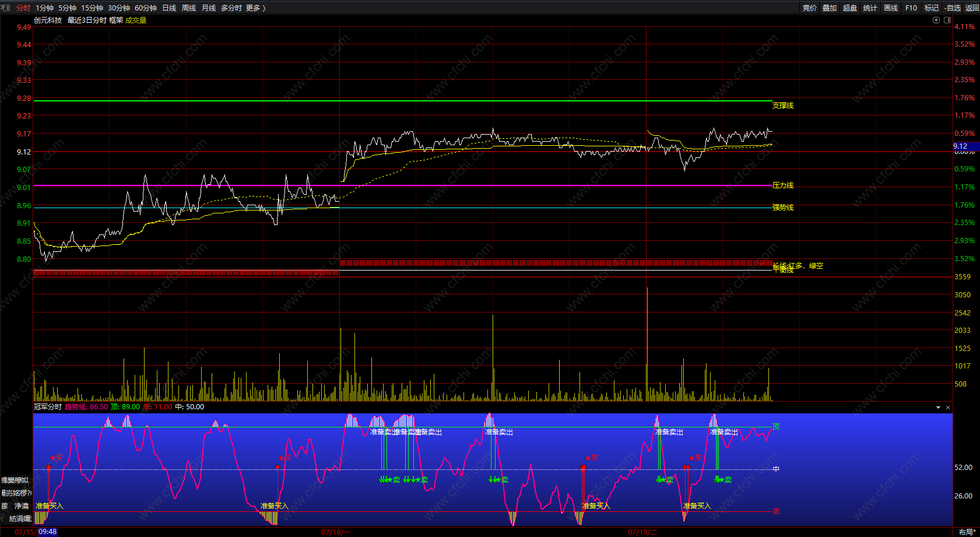Click the 3559 volume axis label
The width and height of the screenshot is (980, 537).
[963, 277]
